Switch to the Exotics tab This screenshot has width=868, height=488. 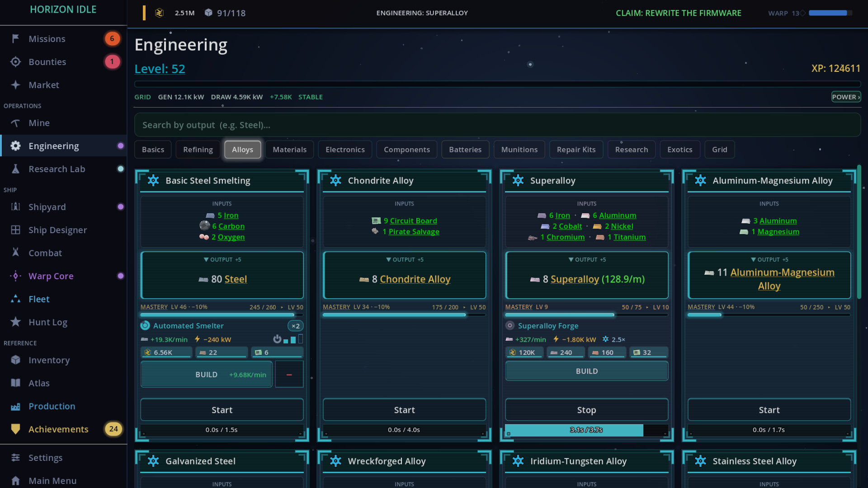[x=680, y=150]
